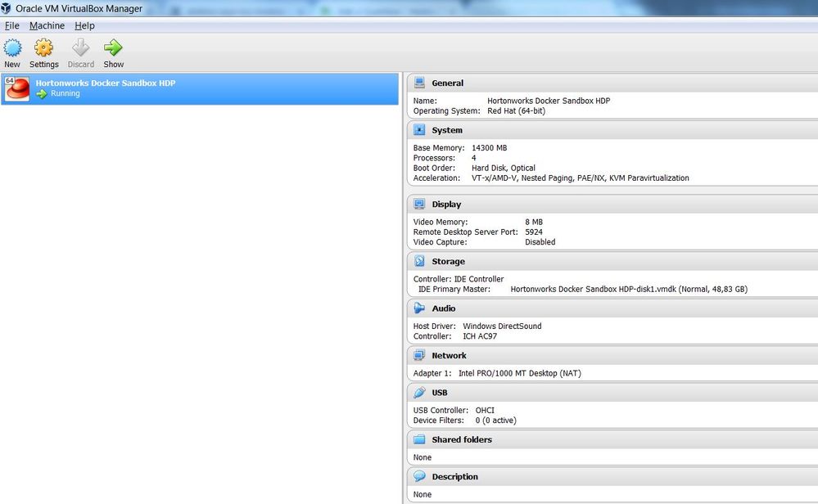Open the File menu
The height and width of the screenshot is (504, 818).
(12, 25)
